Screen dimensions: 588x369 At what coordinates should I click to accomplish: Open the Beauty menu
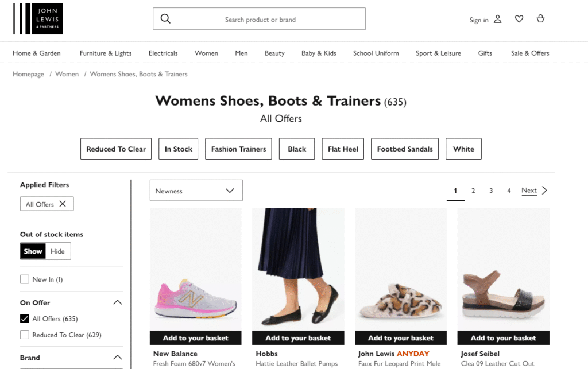(x=274, y=53)
